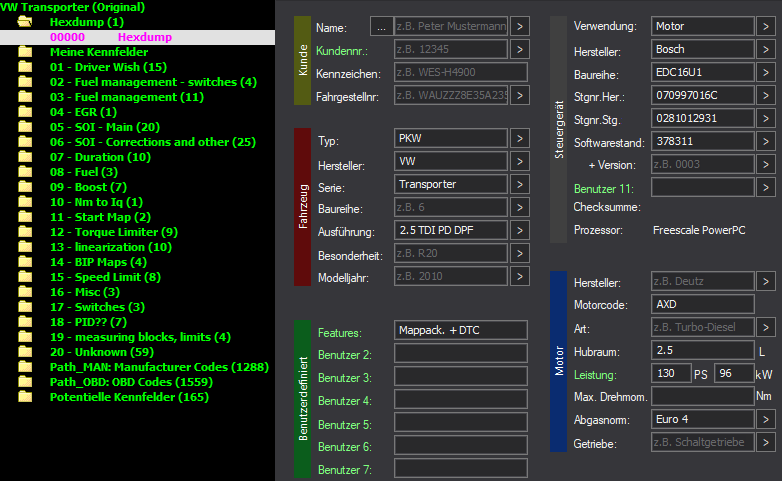Click folder icon for 12 - Torque Limiter

coord(25,232)
